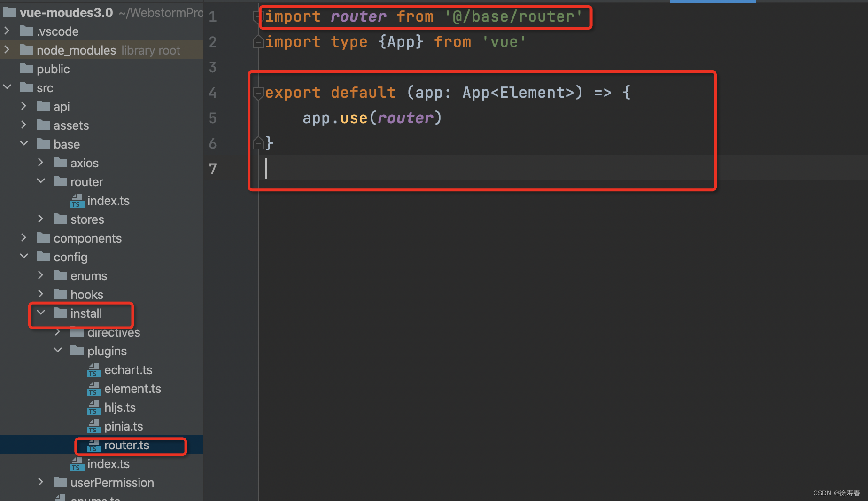Image resolution: width=868 pixels, height=501 pixels.
Task: Expand the hooks folder chevron
Action: click(41, 294)
